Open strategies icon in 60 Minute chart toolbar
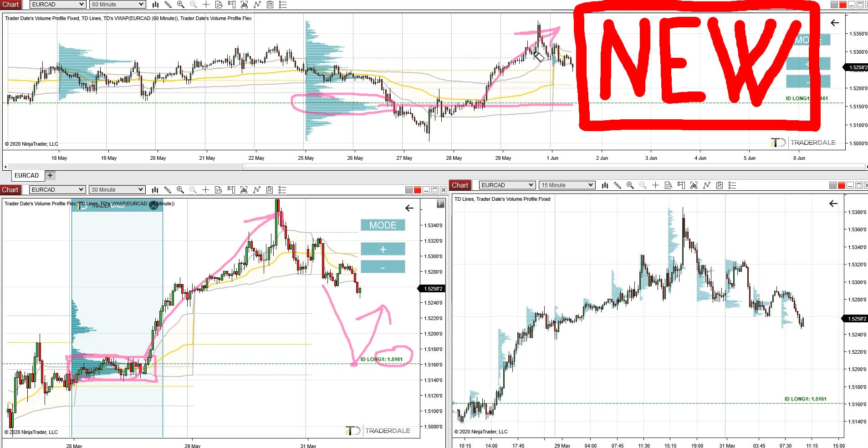This screenshot has height=448, width=868. click(257, 5)
